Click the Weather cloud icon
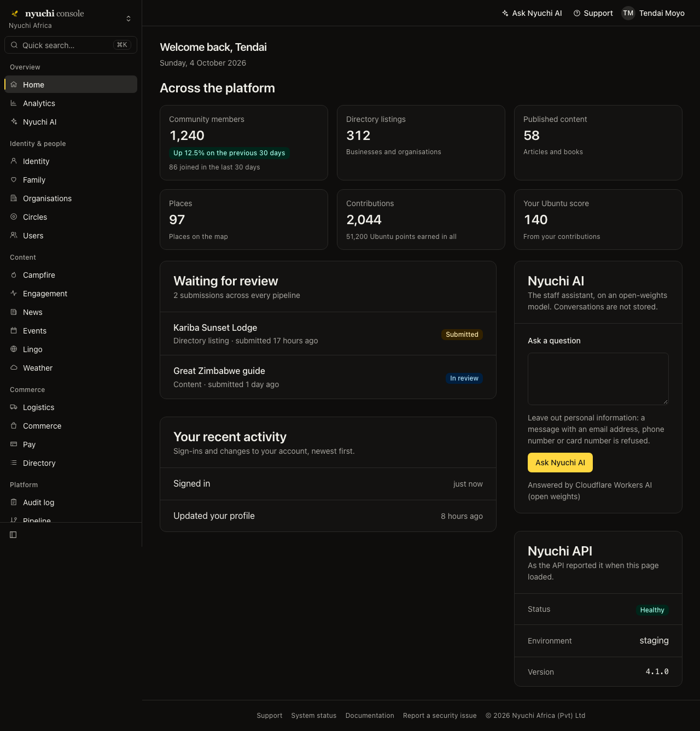 click(14, 368)
